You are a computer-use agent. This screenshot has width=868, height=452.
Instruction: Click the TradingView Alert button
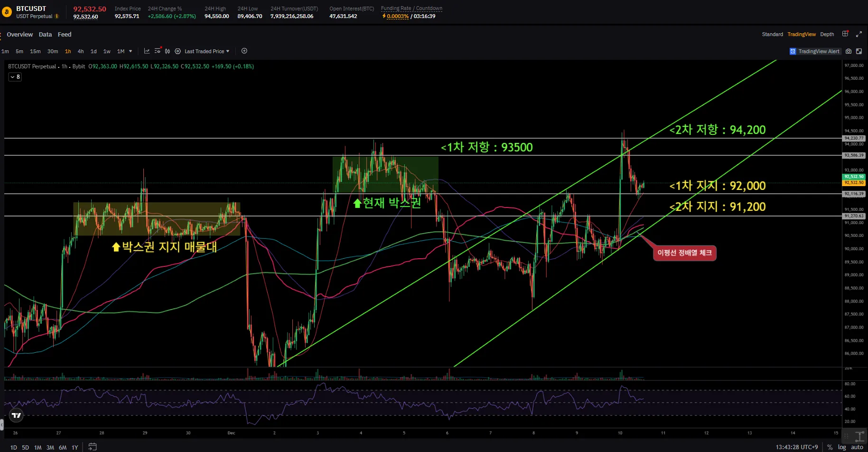click(815, 51)
